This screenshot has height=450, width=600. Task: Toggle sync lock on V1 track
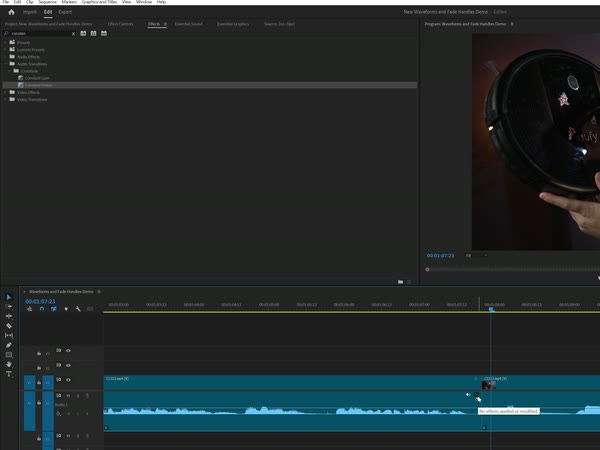[x=59, y=380]
